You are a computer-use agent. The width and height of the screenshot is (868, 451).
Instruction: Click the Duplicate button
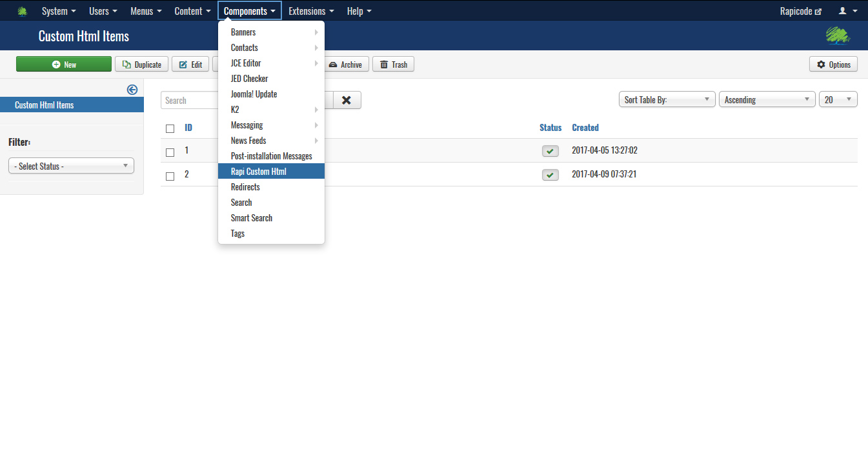click(x=142, y=64)
